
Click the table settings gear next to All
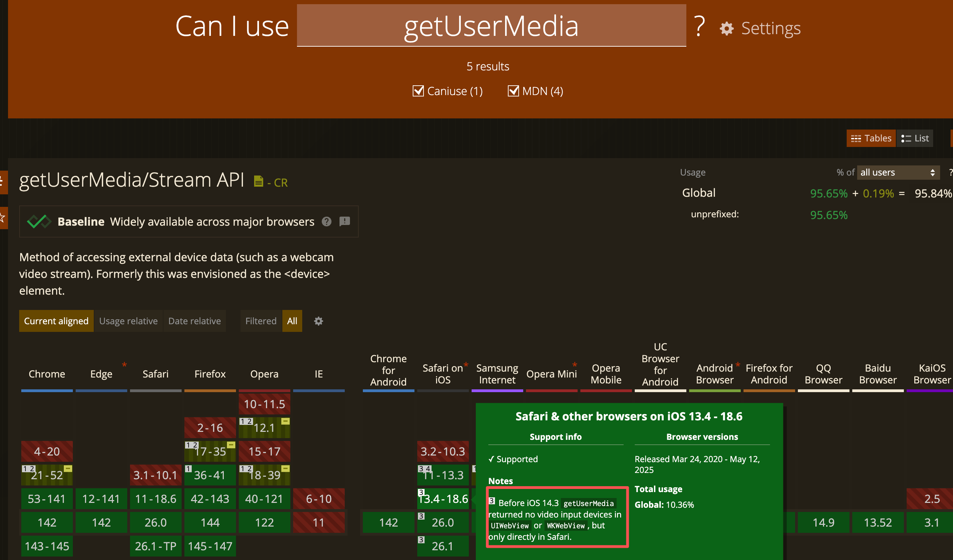319,321
